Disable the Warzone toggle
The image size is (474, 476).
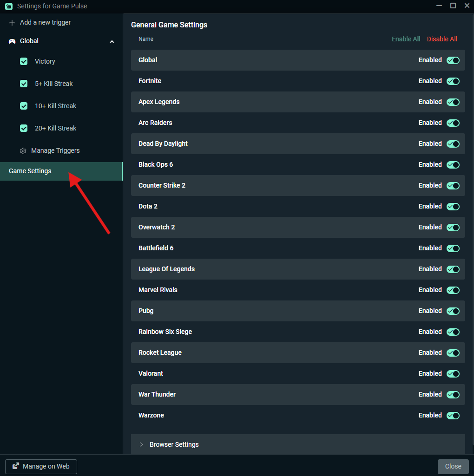tap(453, 415)
